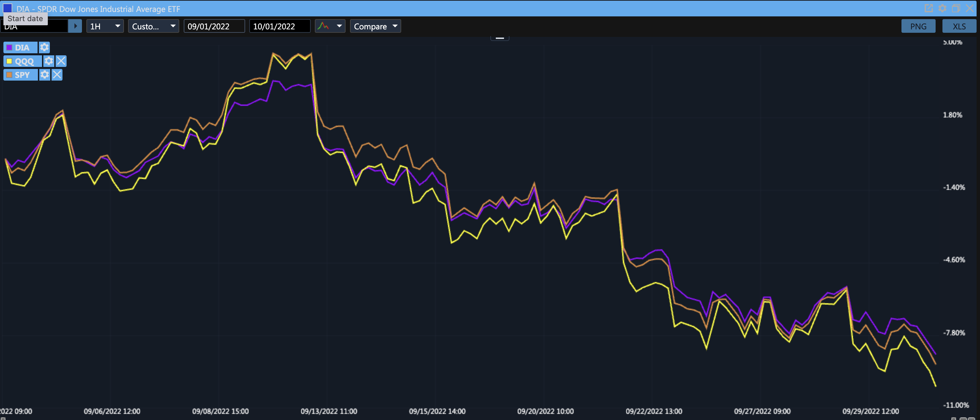Click the blue square window icon
Image resolution: width=980 pixels, height=420 pixels.
(7, 8)
